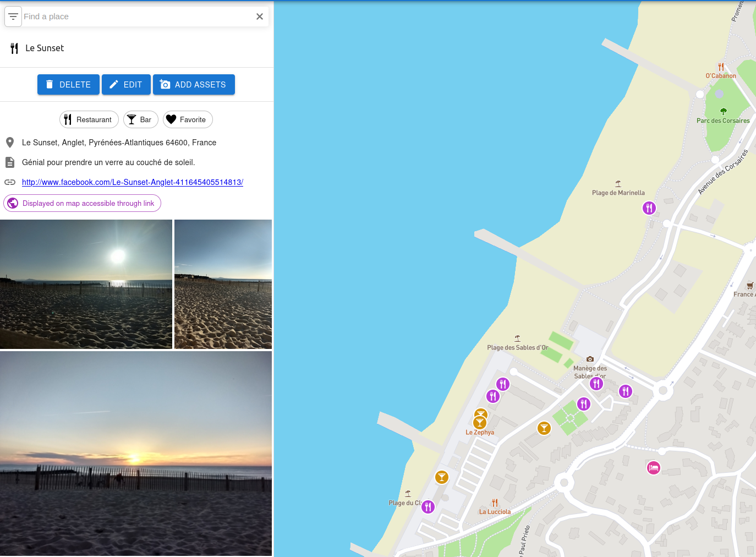
Task: Clear the search with the X icon
Action: coord(260,17)
